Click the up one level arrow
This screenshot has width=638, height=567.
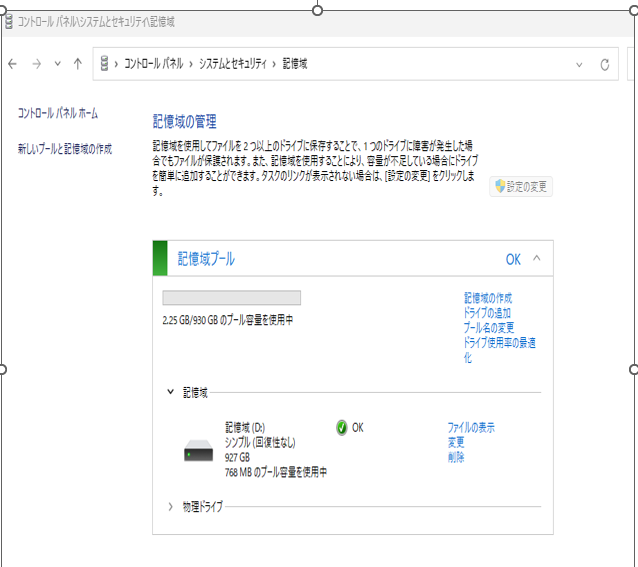tap(77, 64)
